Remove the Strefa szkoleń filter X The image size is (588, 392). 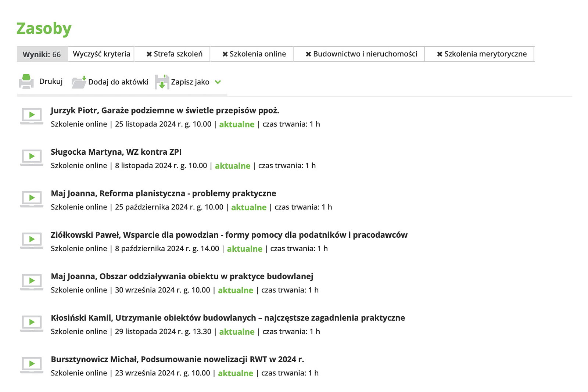(x=149, y=54)
